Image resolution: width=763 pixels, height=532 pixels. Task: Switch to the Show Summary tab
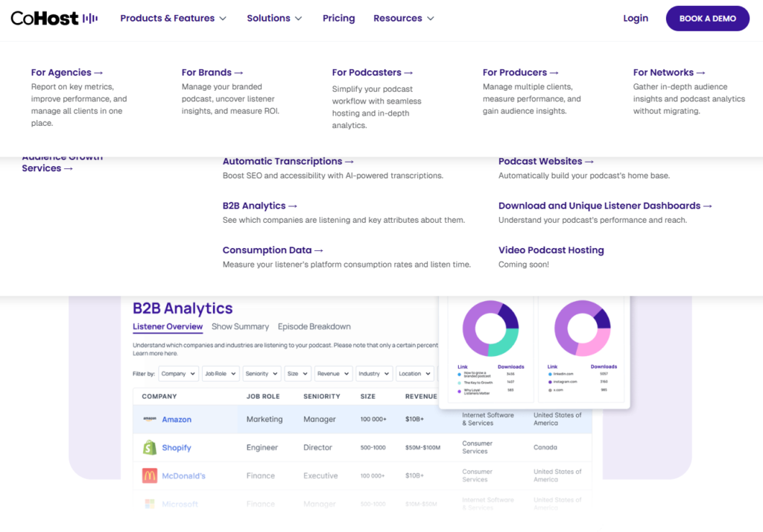click(240, 326)
